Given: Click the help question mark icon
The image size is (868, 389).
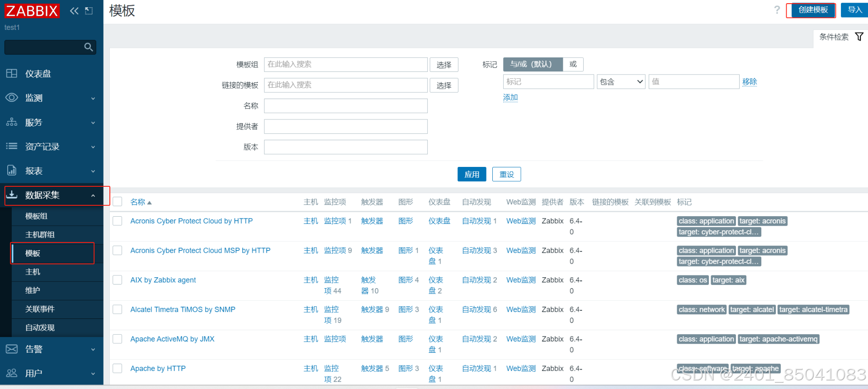Looking at the screenshot, I should [777, 10].
